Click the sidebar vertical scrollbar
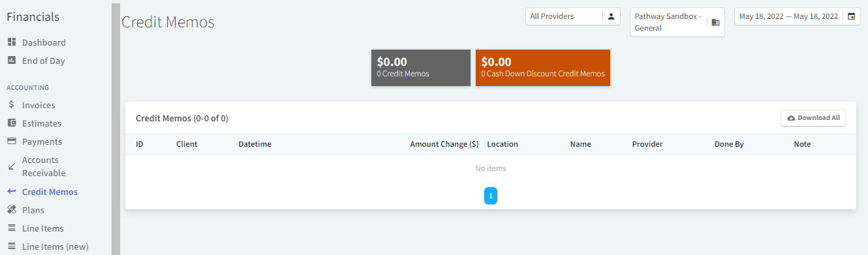 116,128
